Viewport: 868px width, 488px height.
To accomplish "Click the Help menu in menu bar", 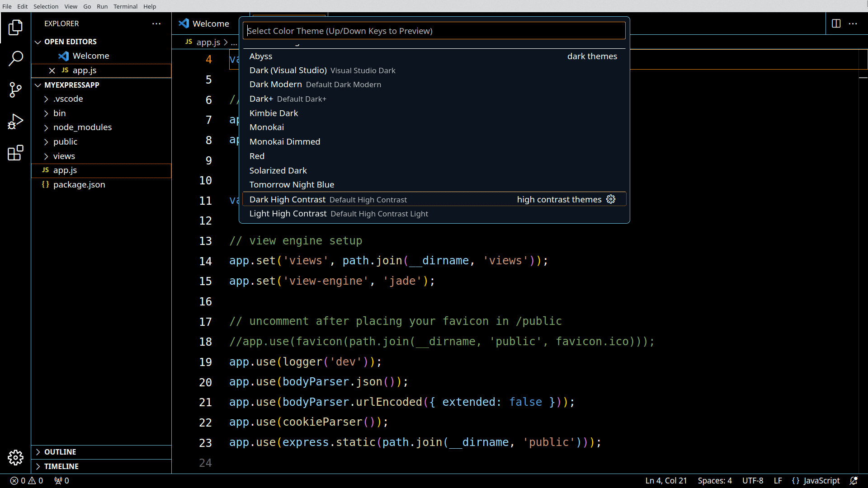I will pyautogui.click(x=150, y=7).
